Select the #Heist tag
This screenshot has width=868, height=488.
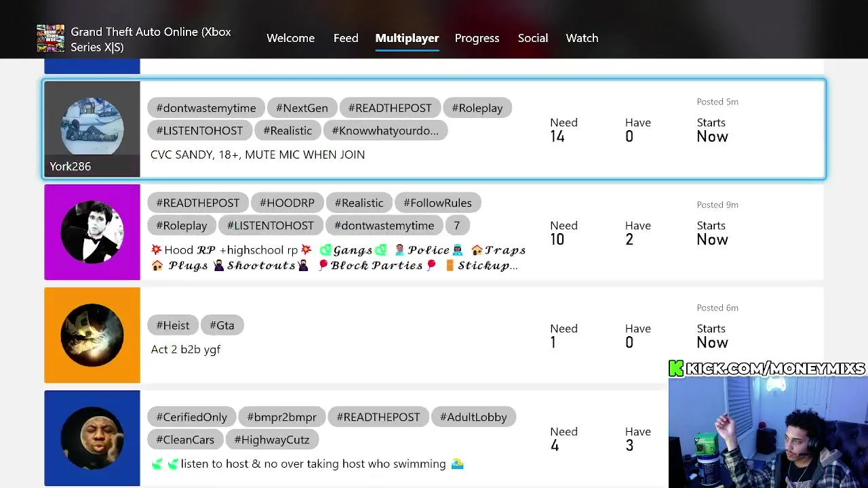[x=173, y=325]
